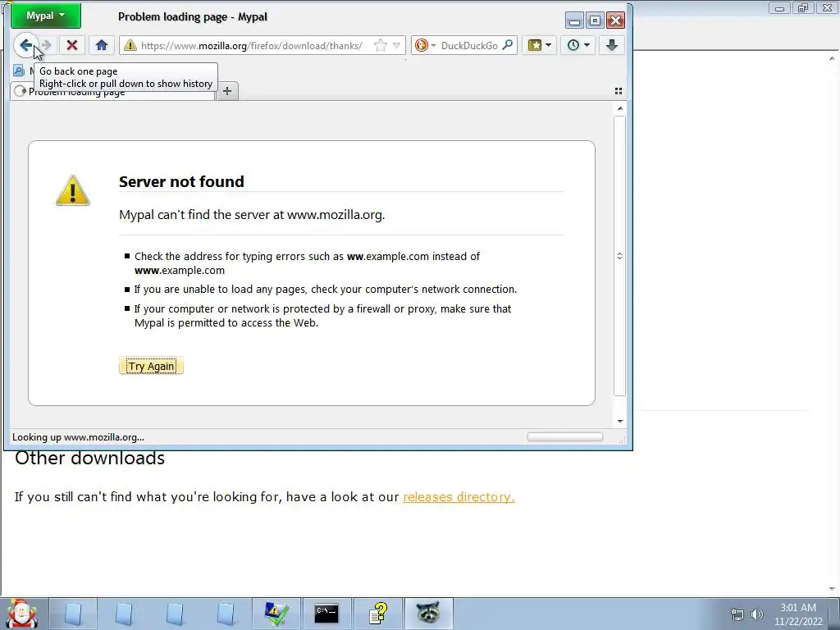Open the history clock dropdown
The height and width of the screenshot is (630, 840).
point(578,46)
